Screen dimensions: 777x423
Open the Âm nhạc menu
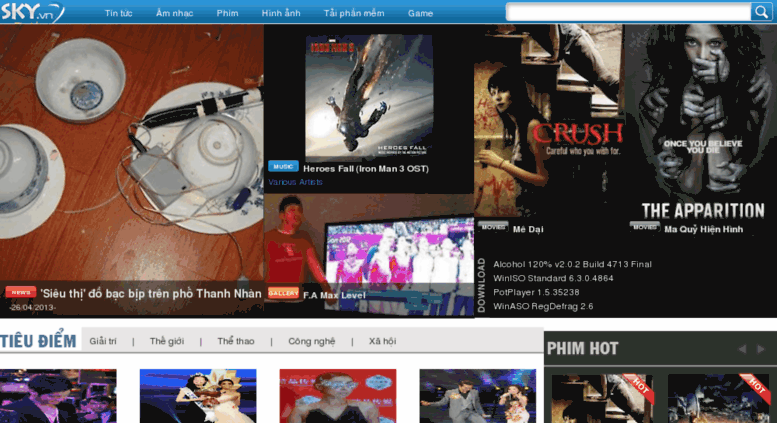pyautogui.click(x=174, y=13)
